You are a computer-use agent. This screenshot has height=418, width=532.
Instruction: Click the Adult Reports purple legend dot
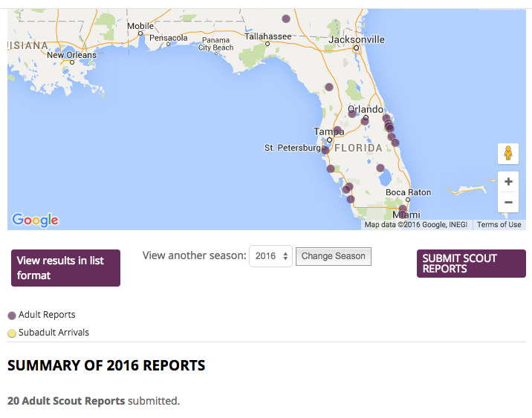[x=12, y=316]
